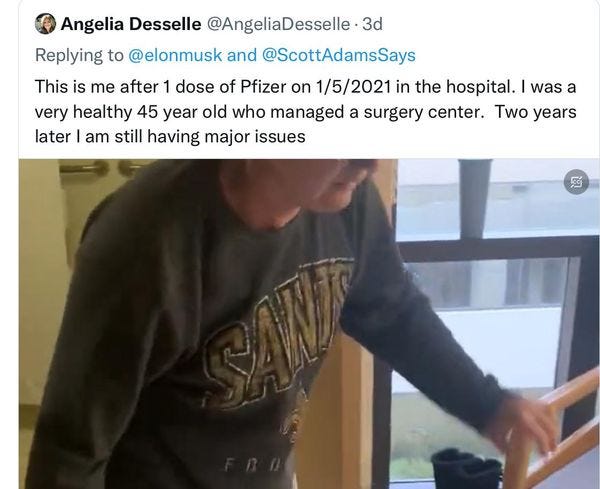Open Angelia Desselle's profile avatar
Image resolution: width=600 pixels, height=489 pixels.
pos(45,24)
